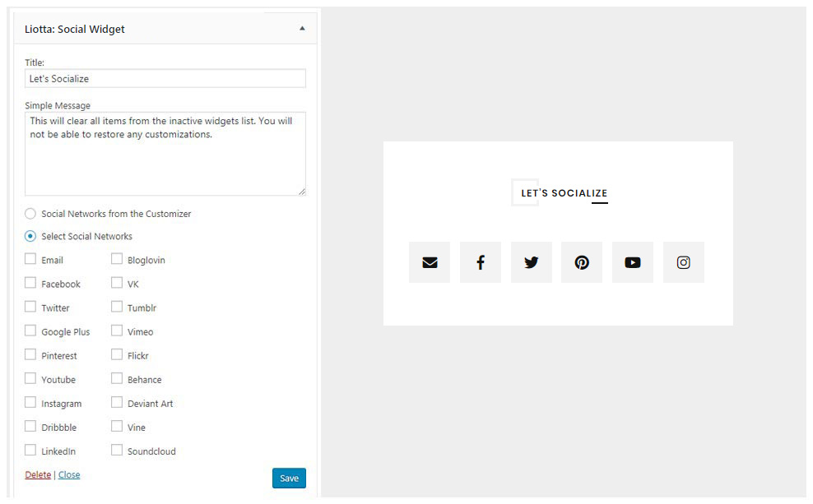Tick the Google Plus checkbox
Screen dimensions: 813x504
pos(30,331)
